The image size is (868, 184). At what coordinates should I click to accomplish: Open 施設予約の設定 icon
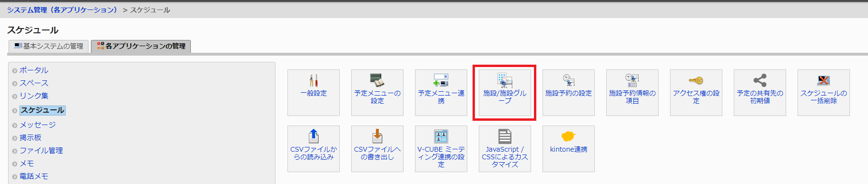point(569,80)
